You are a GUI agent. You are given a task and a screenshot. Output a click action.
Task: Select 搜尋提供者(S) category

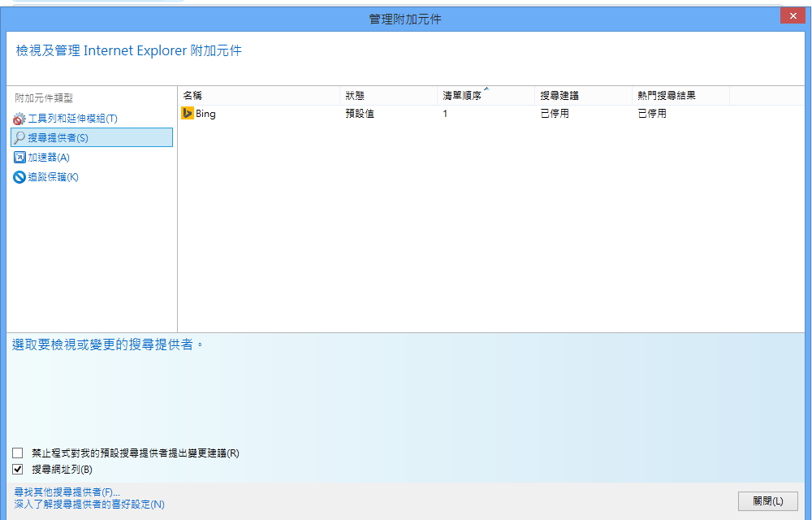pos(92,138)
